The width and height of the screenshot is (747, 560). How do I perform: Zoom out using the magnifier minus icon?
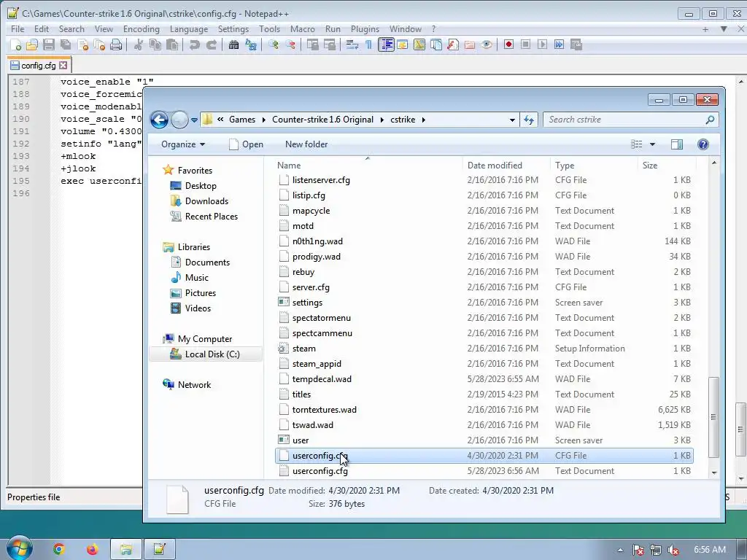pyautogui.click(x=290, y=44)
